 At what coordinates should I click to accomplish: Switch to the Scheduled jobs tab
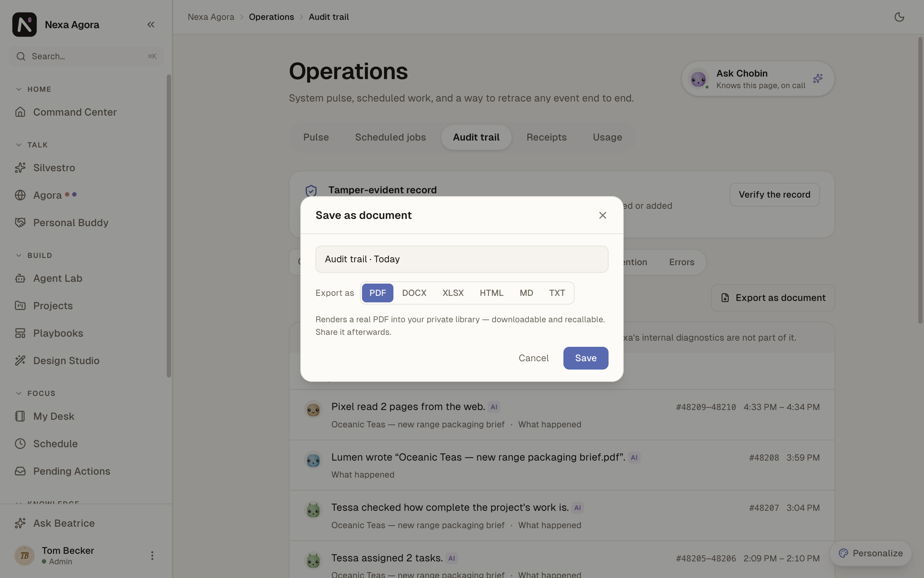(x=390, y=137)
